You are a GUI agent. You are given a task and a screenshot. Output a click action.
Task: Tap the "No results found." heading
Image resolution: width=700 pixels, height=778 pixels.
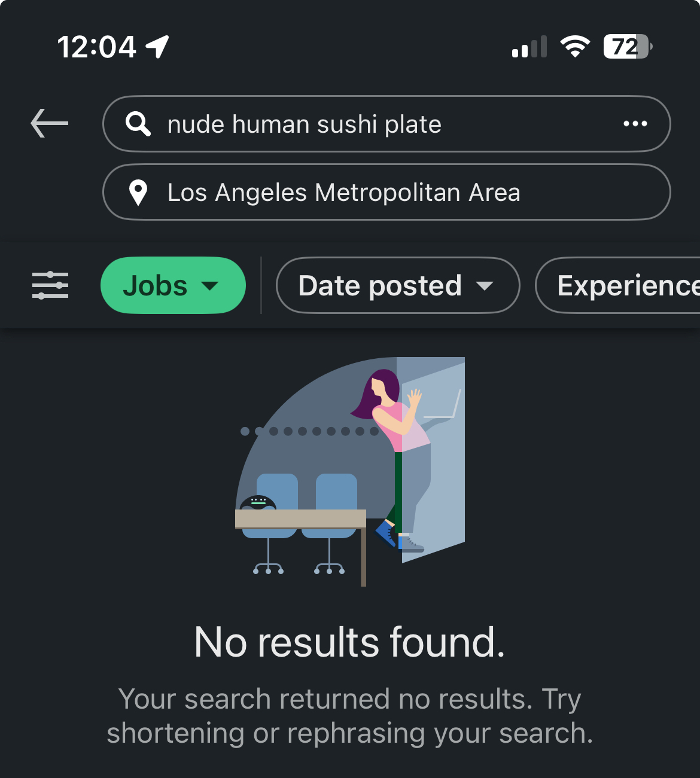click(350, 642)
